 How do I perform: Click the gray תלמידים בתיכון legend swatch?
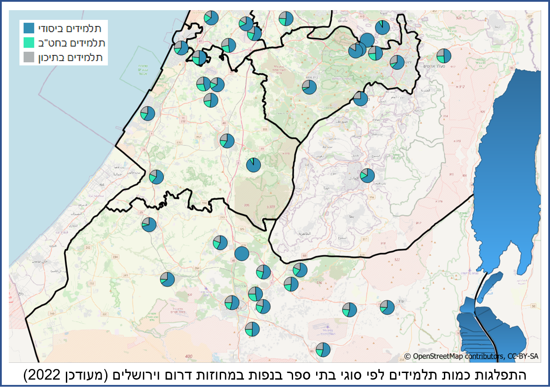(x=30, y=57)
